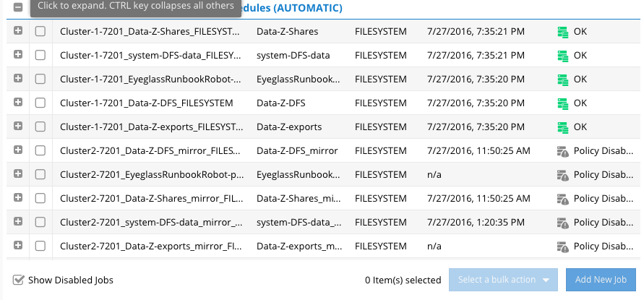The image size is (644, 300).
Task: Click OK status icon for Cluster-1-7201_system-DFS-data job
Action: pyautogui.click(x=562, y=56)
